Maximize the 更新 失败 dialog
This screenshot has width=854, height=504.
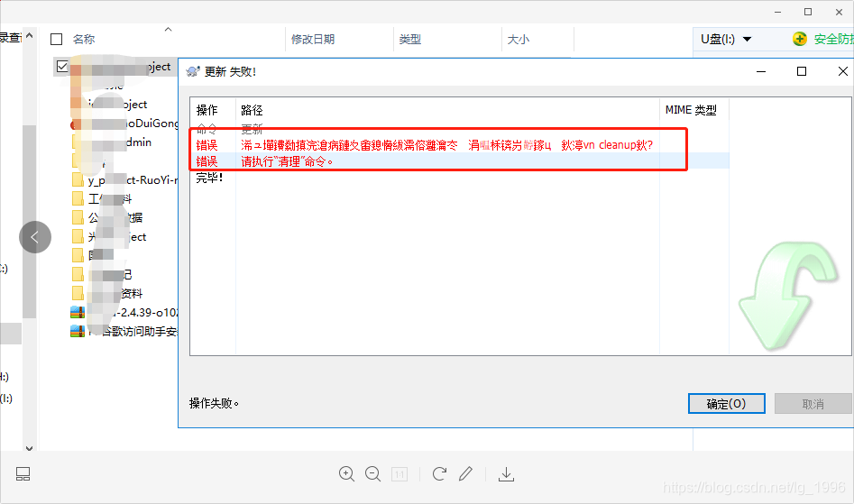[x=802, y=71]
